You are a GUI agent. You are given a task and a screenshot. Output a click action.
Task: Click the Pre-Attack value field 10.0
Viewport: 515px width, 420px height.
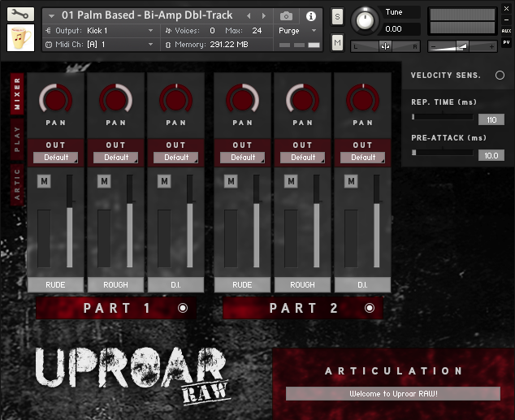click(x=491, y=155)
